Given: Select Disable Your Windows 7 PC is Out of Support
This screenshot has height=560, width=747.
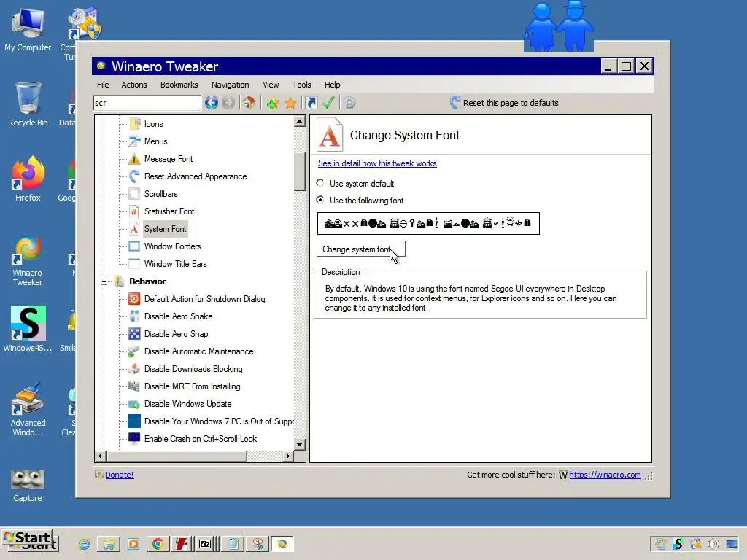Looking at the screenshot, I should (219, 421).
